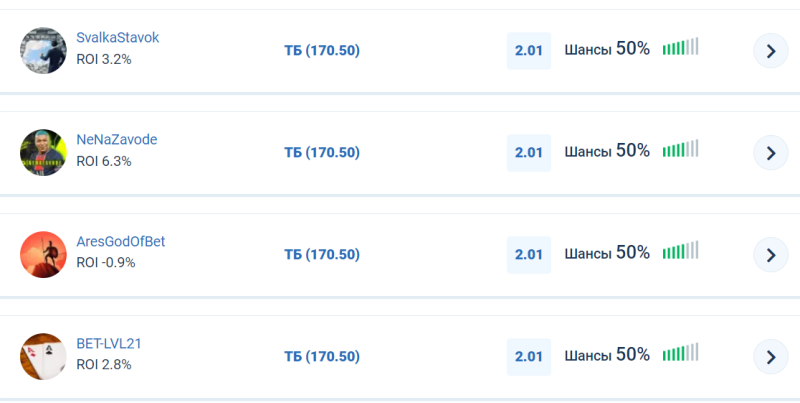Click AresGodOfBet's profile avatar
Screen dimensions: 800x403
pyautogui.click(x=43, y=254)
